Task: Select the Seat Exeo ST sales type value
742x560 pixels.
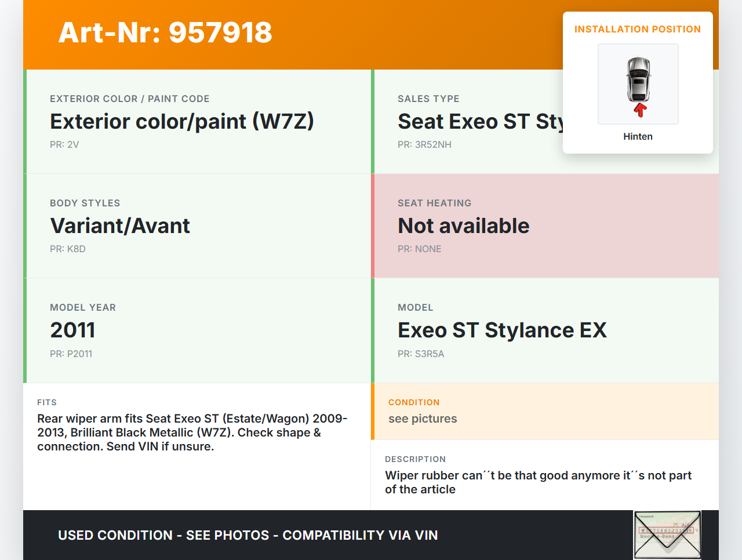Action: pyautogui.click(x=479, y=122)
